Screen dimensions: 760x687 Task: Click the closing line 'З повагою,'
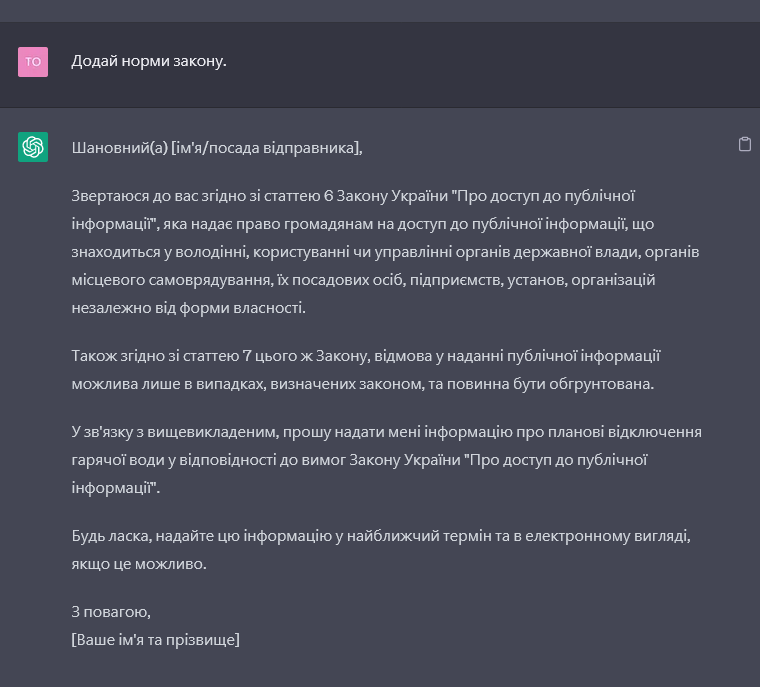click(x=111, y=612)
